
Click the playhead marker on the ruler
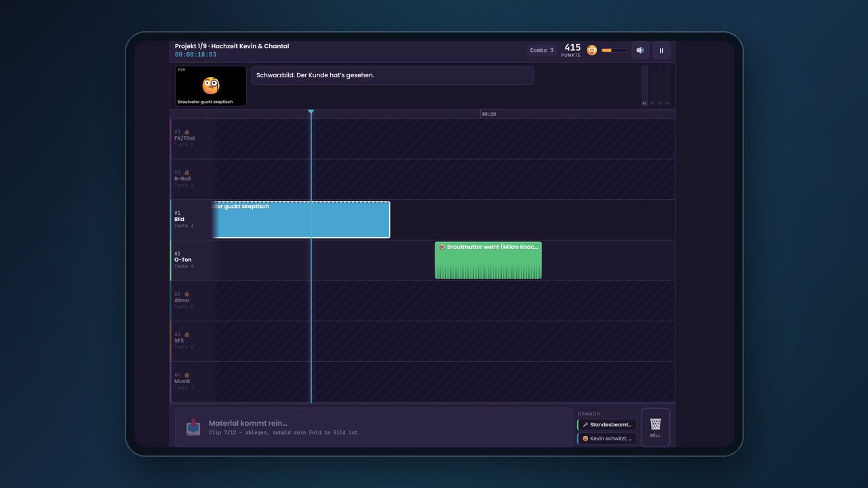coord(311,112)
